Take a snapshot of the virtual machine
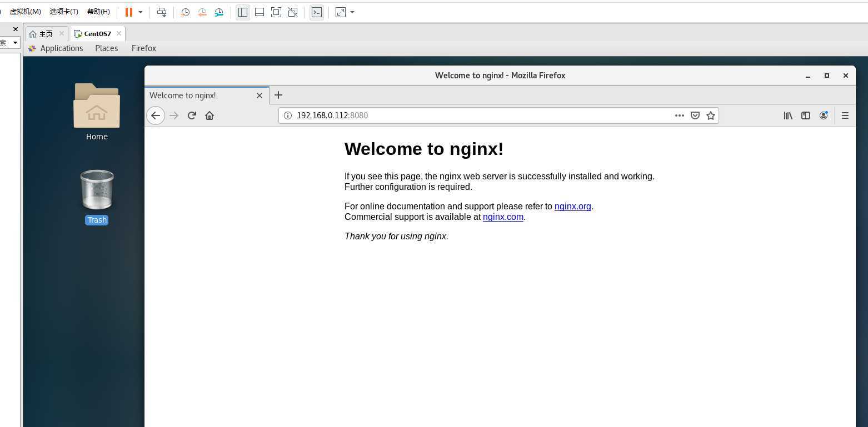Screen dimensions: 868x427 click(x=186, y=12)
